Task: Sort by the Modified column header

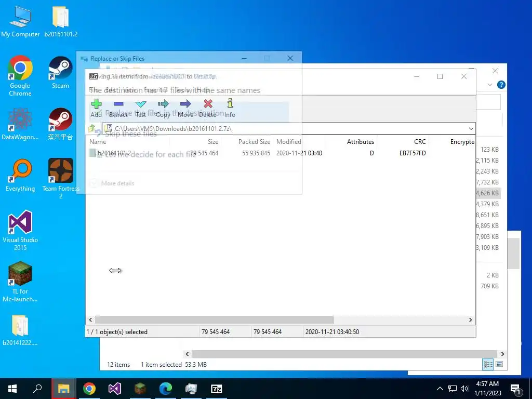Action: [289, 142]
